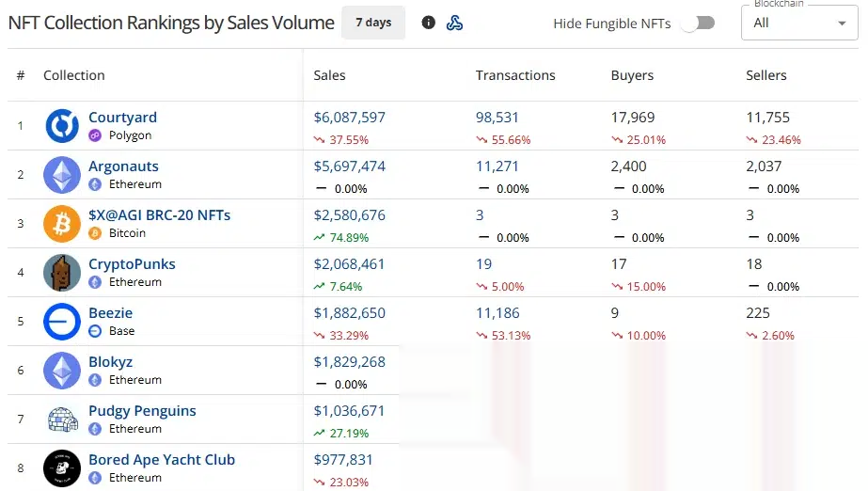Click the Ethereum chain icon under CryptoPunks

coord(95,282)
